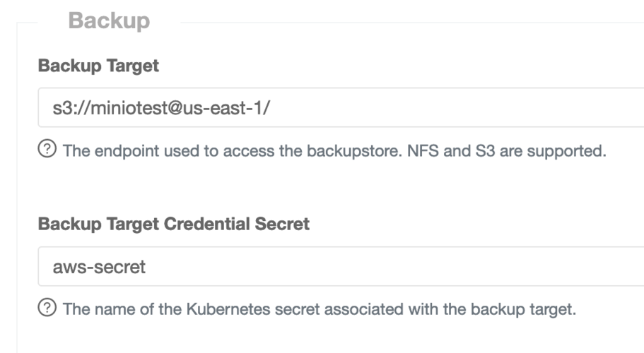Click the Kubernetes secret description text
The image size is (644, 353).
320,309
